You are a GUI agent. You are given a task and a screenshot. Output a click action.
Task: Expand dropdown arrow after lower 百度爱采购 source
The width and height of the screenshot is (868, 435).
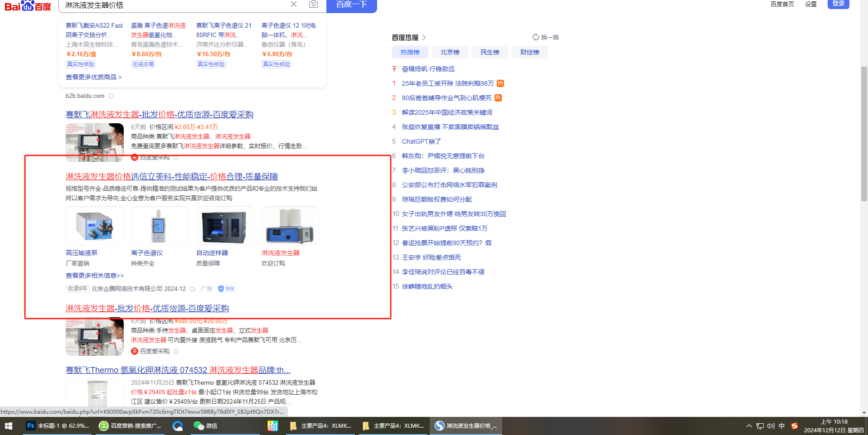(176, 351)
